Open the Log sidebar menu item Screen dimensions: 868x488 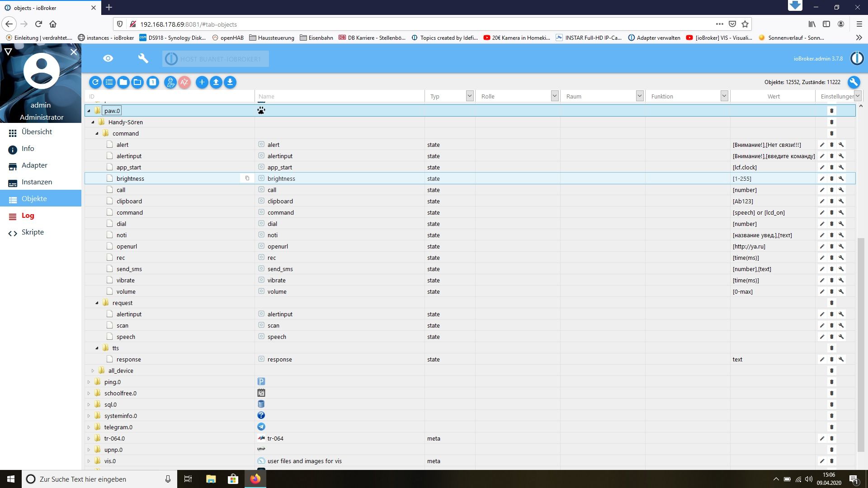[x=28, y=216]
